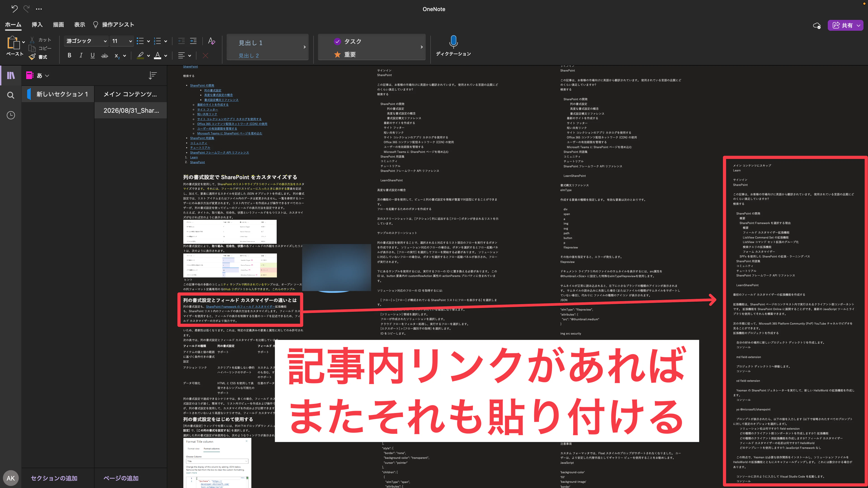Expand the alignment options dropdown arrow
Image resolution: width=868 pixels, height=488 pixels.
coord(189,56)
